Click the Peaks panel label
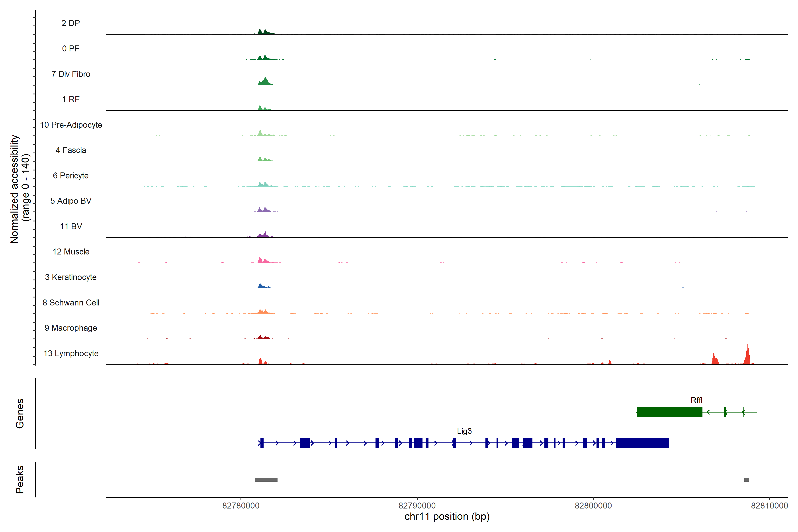This screenshot has height=532, width=798. (20, 479)
